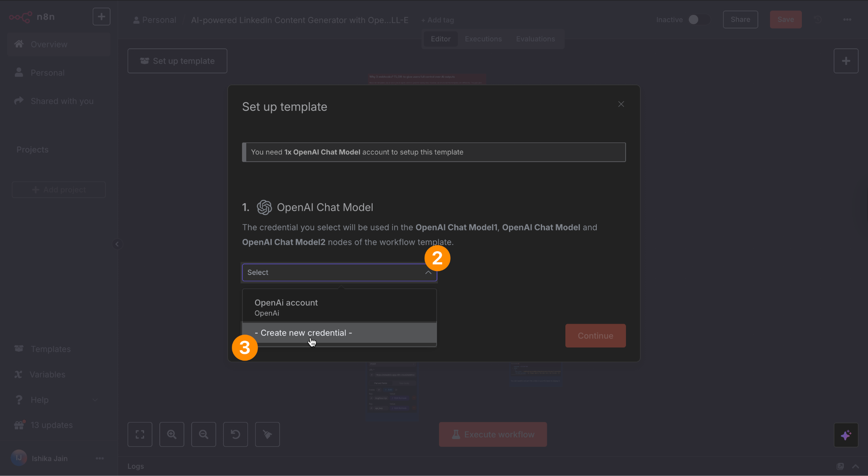Open AI assistant sparkle button
868x476 pixels.
pyautogui.click(x=846, y=435)
